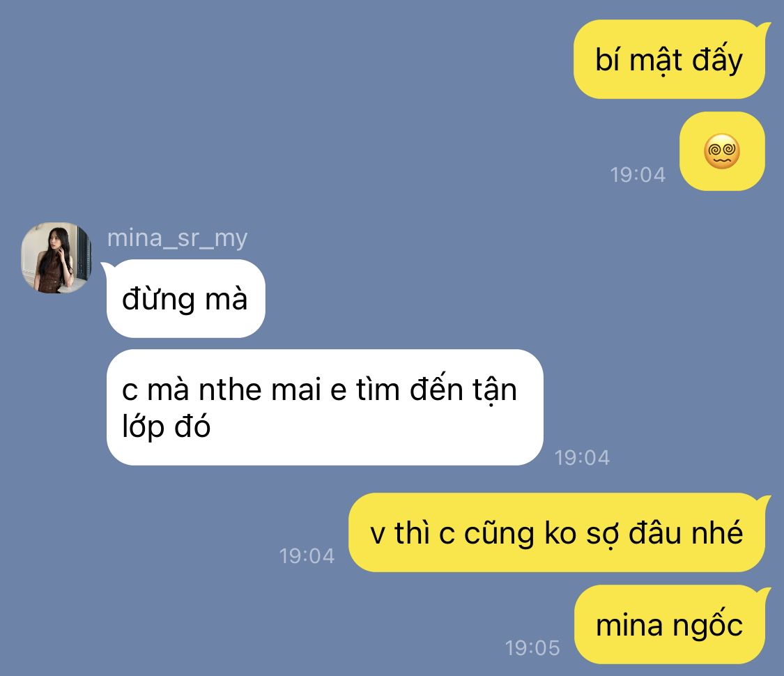Image resolution: width=784 pixels, height=676 pixels.
Task: Click the 19:04 timestamp after mina's long message
Action: (x=582, y=458)
